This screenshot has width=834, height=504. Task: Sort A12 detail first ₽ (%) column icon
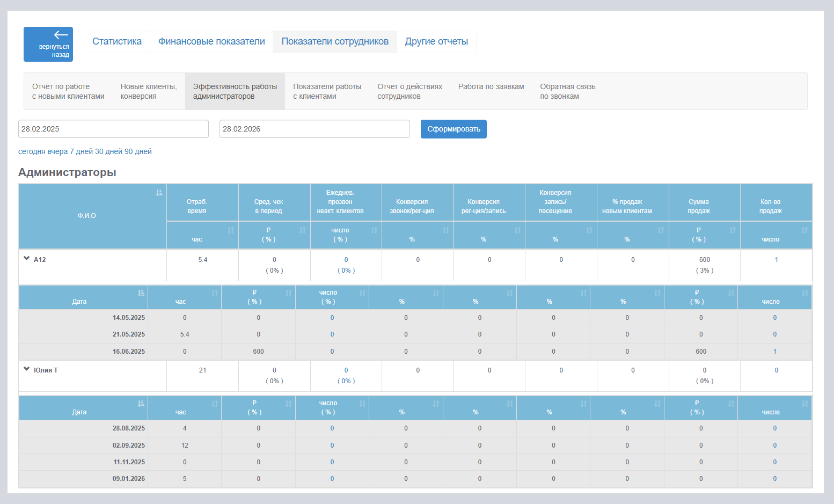click(289, 293)
